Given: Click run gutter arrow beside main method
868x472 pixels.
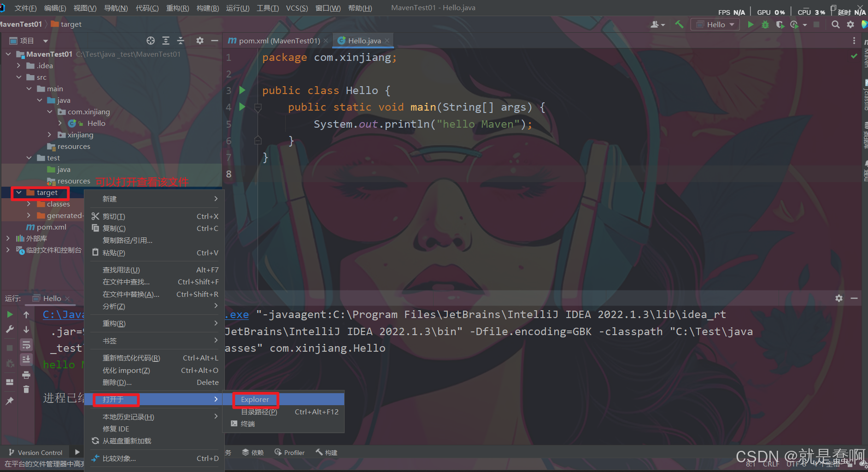Looking at the screenshot, I should [242, 107].
